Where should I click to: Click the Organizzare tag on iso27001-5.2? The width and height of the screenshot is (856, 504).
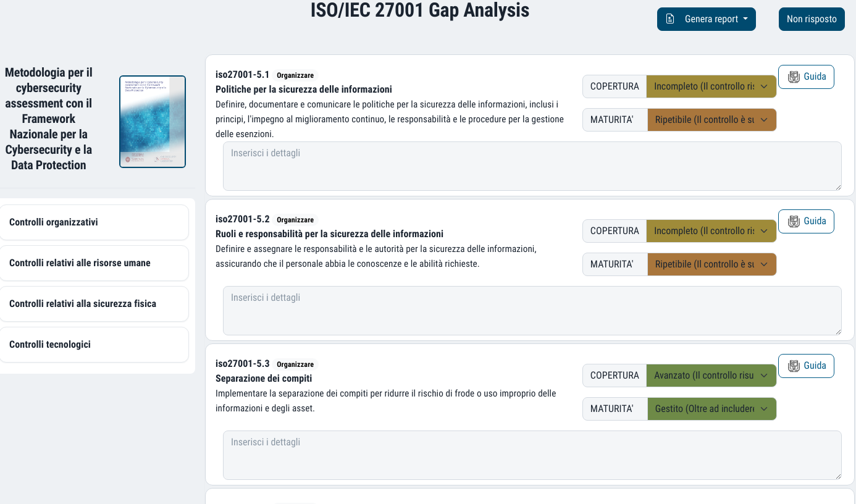pos(295,220)
